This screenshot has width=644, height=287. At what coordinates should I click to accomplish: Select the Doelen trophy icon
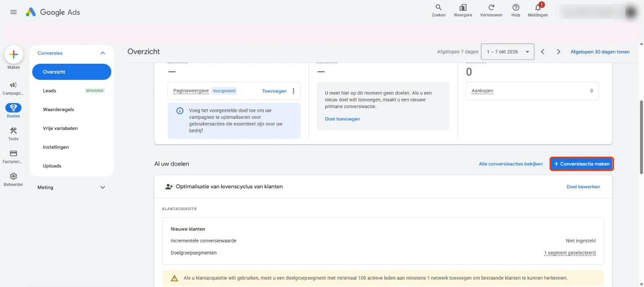[14, 108]
